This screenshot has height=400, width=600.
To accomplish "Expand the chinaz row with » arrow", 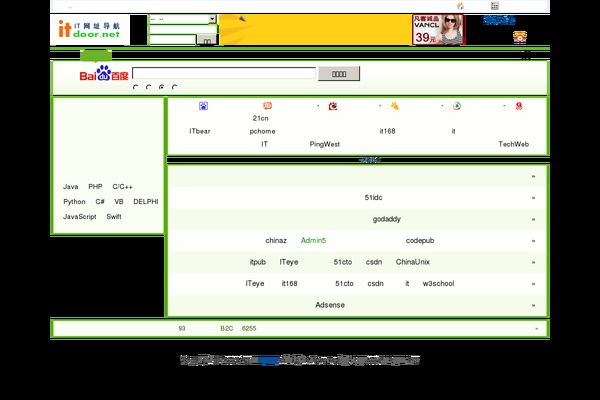I will click(533, 241).
